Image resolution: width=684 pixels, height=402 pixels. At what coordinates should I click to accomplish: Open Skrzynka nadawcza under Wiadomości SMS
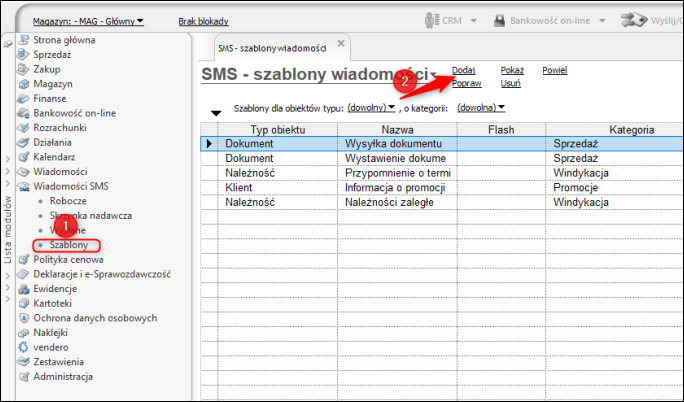[91, 215]
